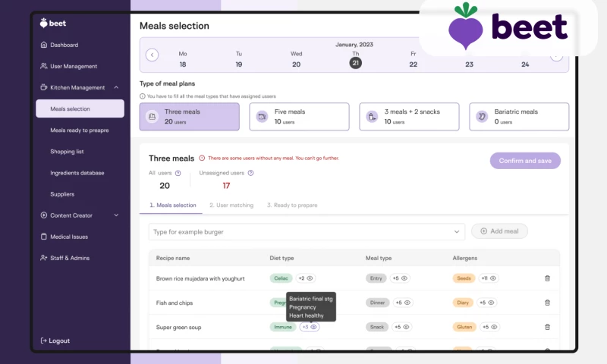The width and height of the screenshot is (607, 364).
Task: Select Tuesday 19 in the calendar
Action: (239, 59)
